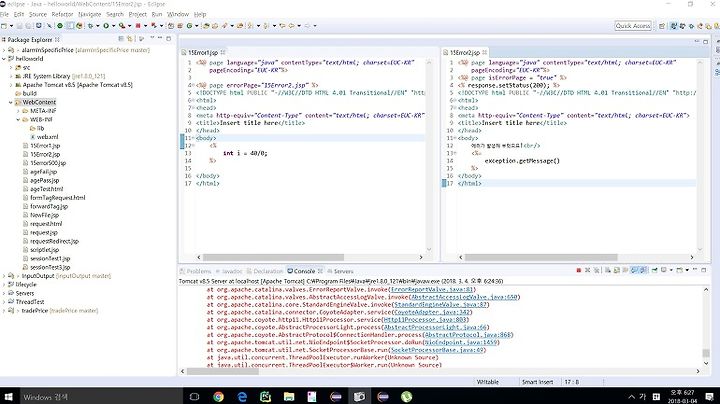The width and height of the screenshot is (720, 404).
Task: Open AbstractAccessLogValve.java:650 link
Action: (x=464, y=297)
